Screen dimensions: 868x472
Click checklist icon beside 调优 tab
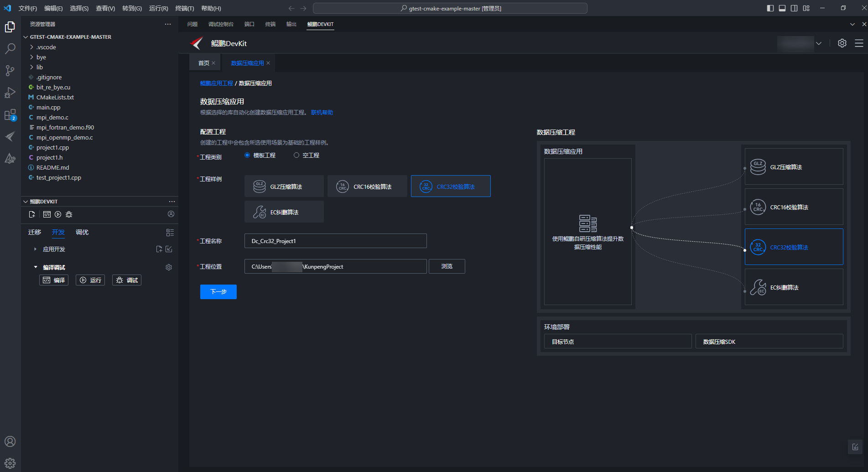pos(170,233)
